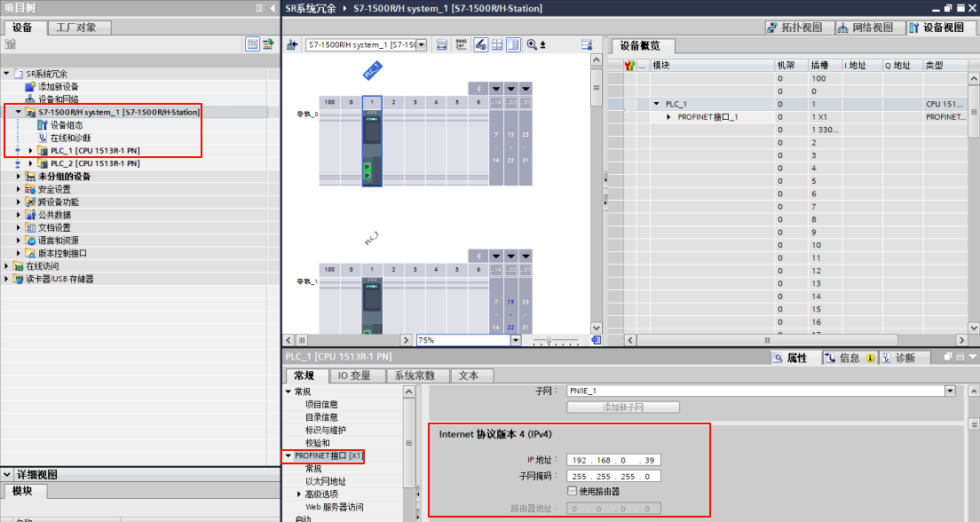Expand the PLC_1 [CPU 1513R-1 PN] node
Image resolution: width=980 pixels, height=522 pixels.
tap(30, 151)
